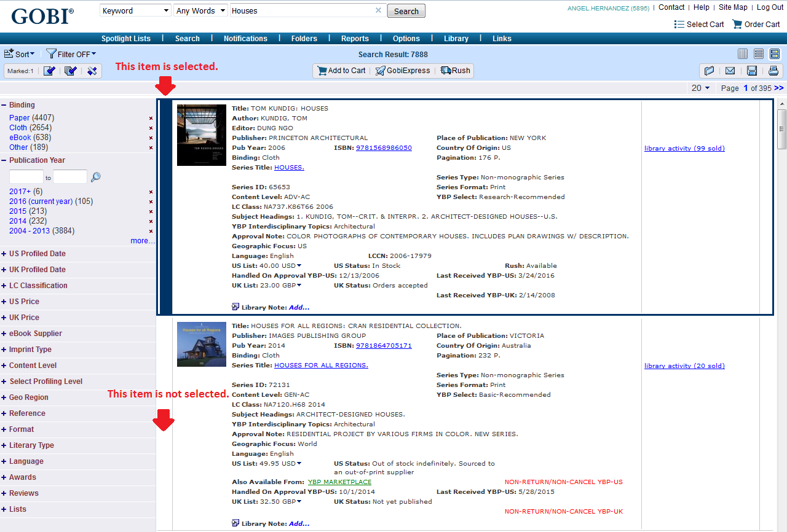Expand the Content Level facet
This screenshot has width=787, height=532.
point(4,366)
